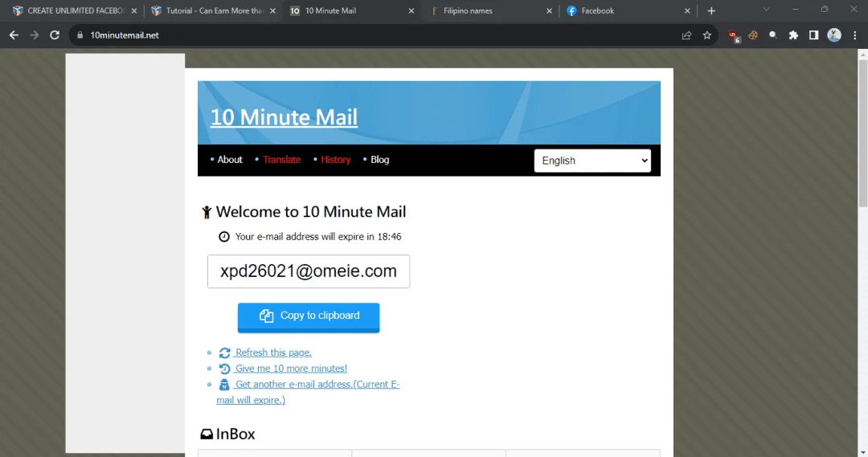Viewport: 868px width, 457px height.
Task: Click the padlock site info icon
Action: click(x=80, y=35)
